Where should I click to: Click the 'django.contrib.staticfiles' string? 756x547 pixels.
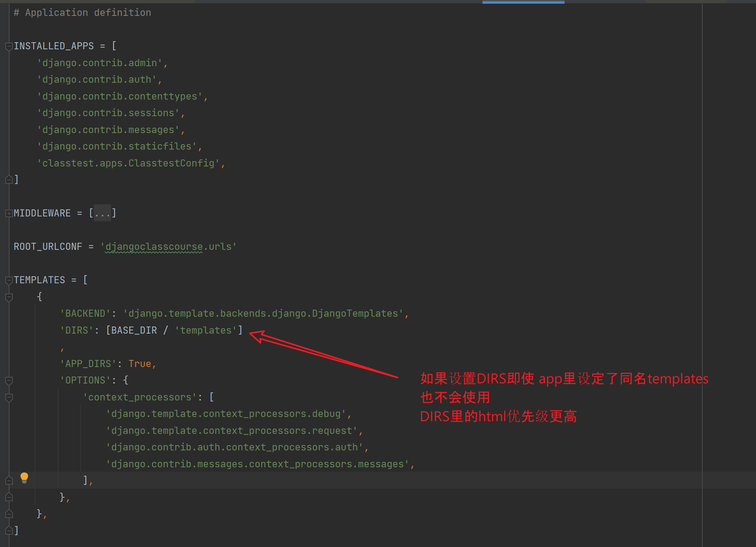pos(117,147)
